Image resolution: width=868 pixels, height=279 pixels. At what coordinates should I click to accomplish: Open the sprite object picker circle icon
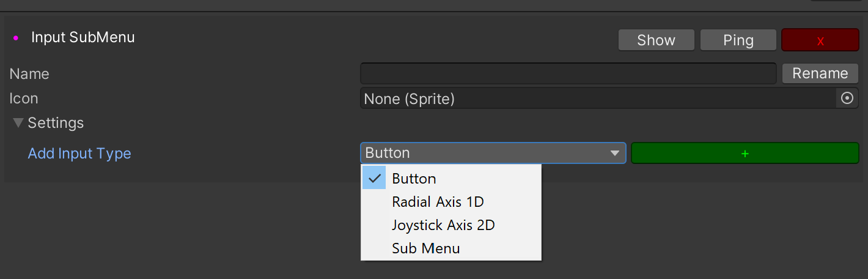coord(847,98)
